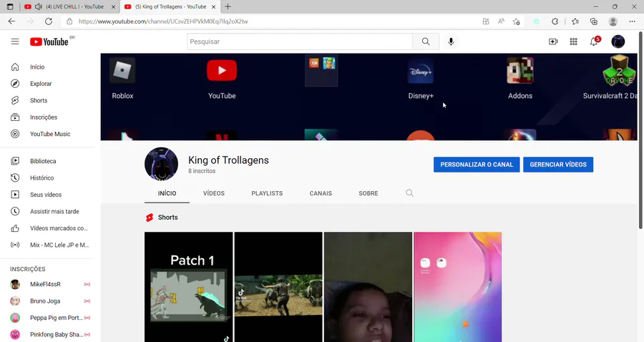The height and width of the screenshot is (342, 644).
Task: Open the dinosaurs TikTok short thumbnail
Action: [278, 287]
